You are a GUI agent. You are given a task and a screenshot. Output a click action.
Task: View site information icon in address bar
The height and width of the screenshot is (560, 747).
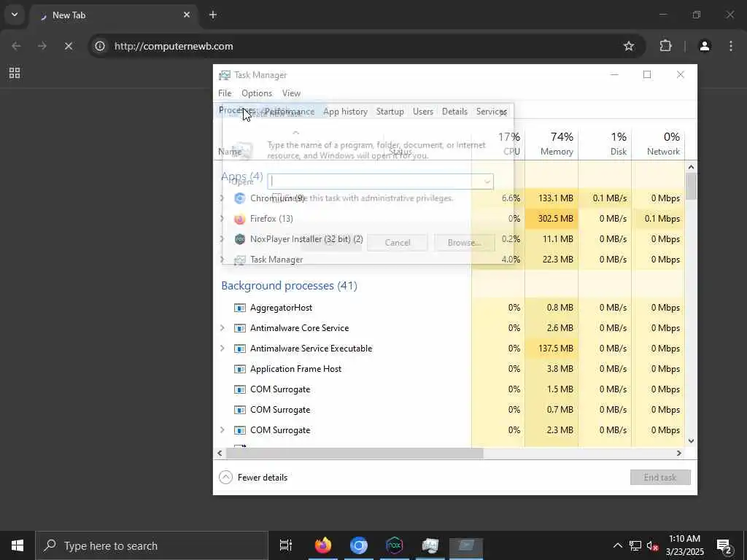coord(99,46)
